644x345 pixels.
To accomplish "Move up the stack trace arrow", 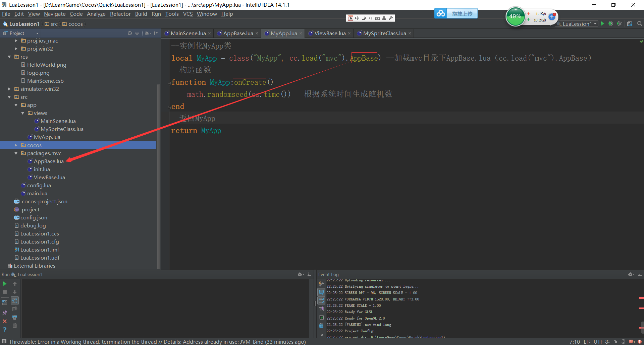I will 15,284.
